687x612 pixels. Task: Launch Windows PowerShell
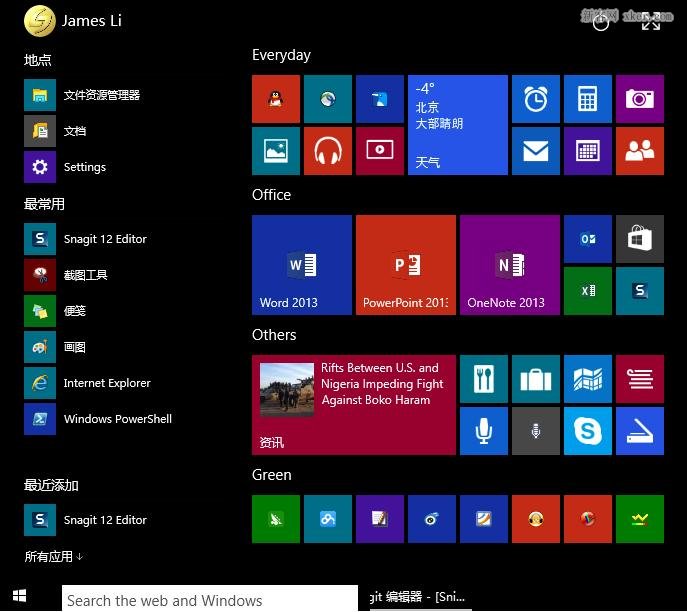(99, 419)
